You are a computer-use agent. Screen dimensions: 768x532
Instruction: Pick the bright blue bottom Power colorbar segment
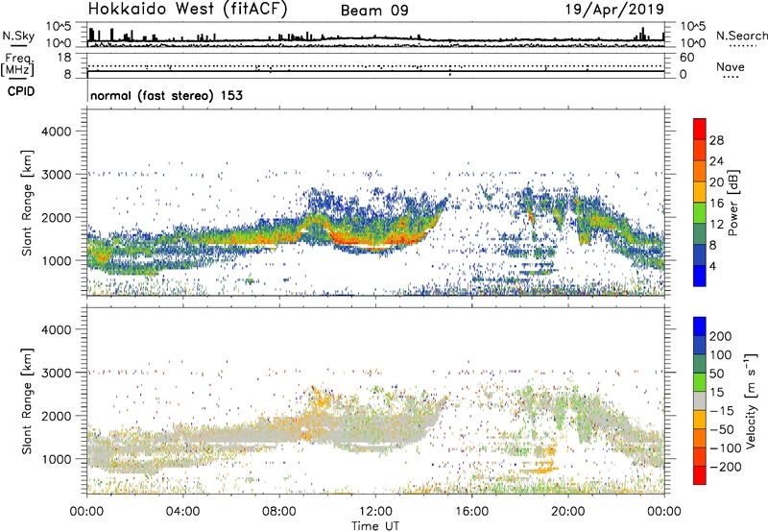[700, 276]
